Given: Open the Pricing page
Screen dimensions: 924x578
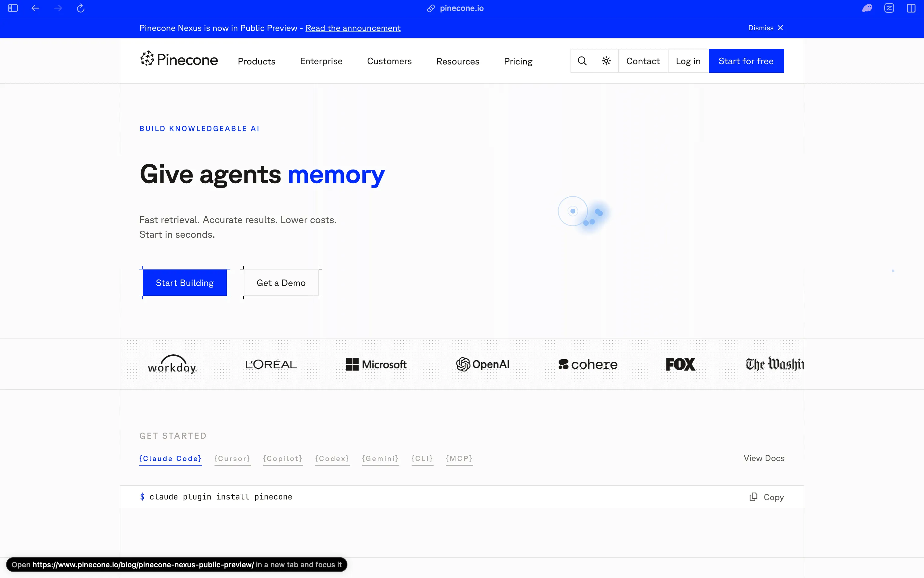Looking at the screenshot, I should tap(518, 61).
